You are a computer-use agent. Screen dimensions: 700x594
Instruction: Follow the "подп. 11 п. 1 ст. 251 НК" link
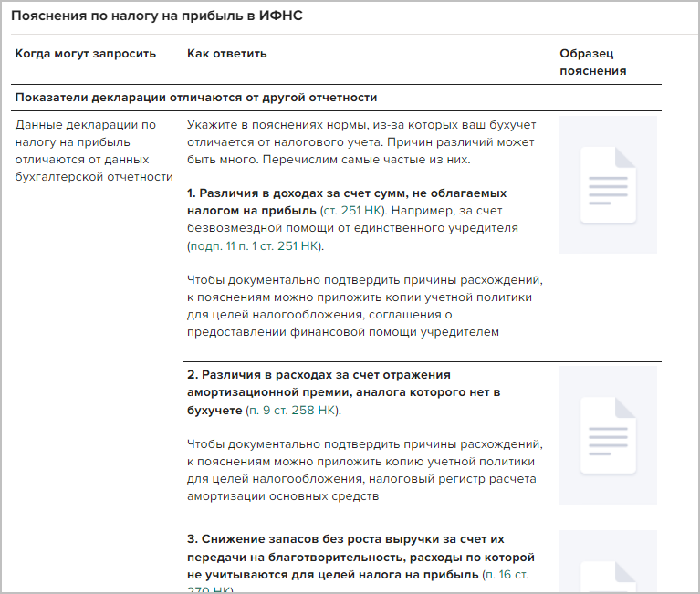coord(255,246)
